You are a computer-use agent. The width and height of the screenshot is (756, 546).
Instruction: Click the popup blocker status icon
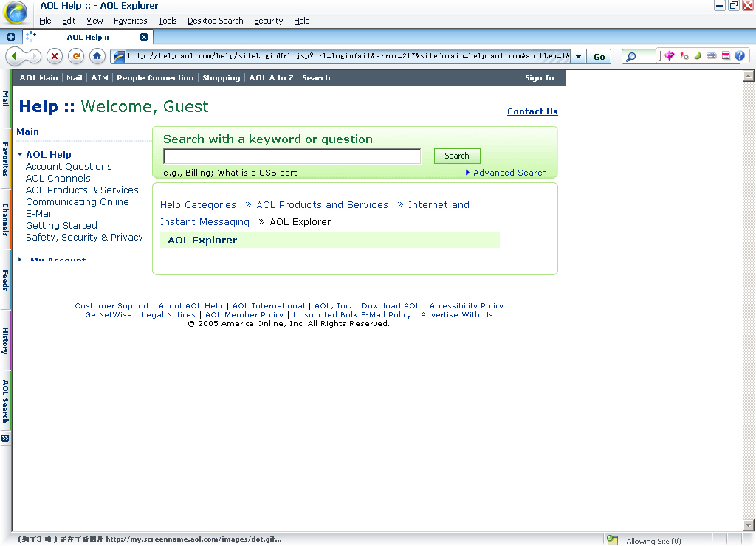612,540
